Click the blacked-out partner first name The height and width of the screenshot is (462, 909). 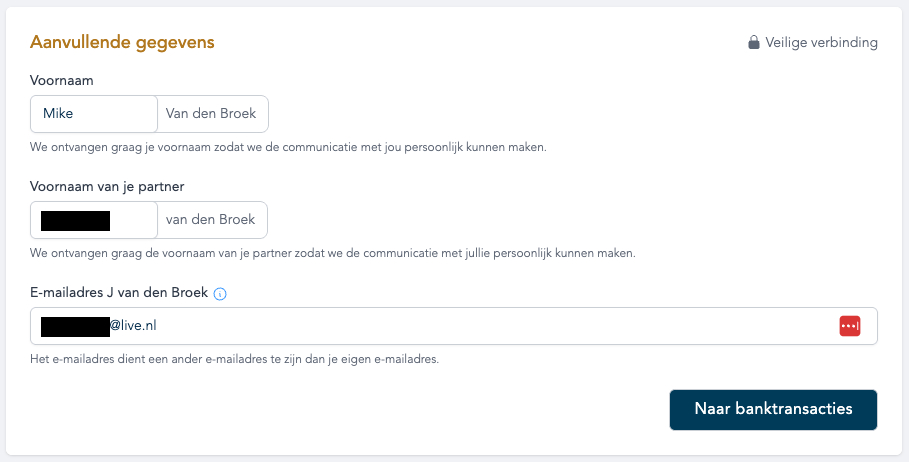[x=75, y=221]
